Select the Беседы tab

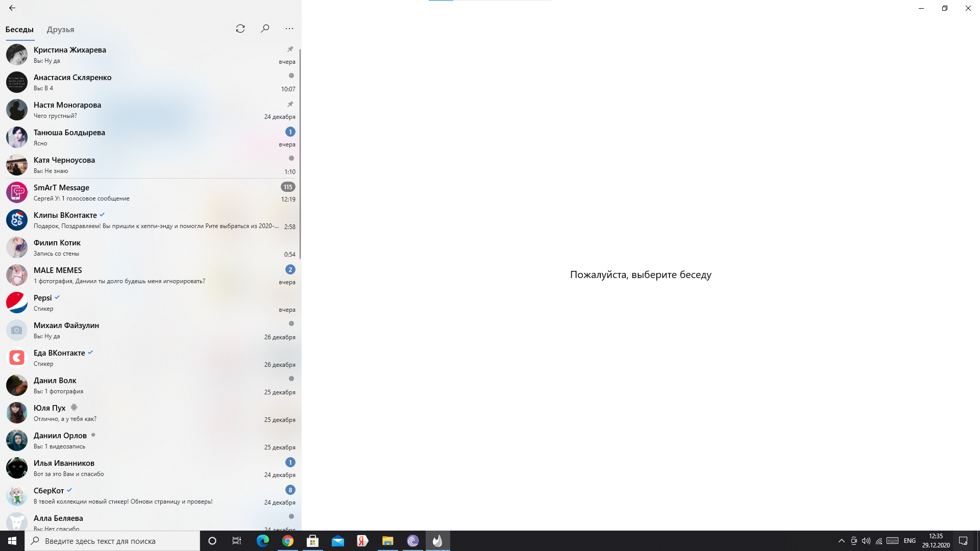click(x=19, y=30)
